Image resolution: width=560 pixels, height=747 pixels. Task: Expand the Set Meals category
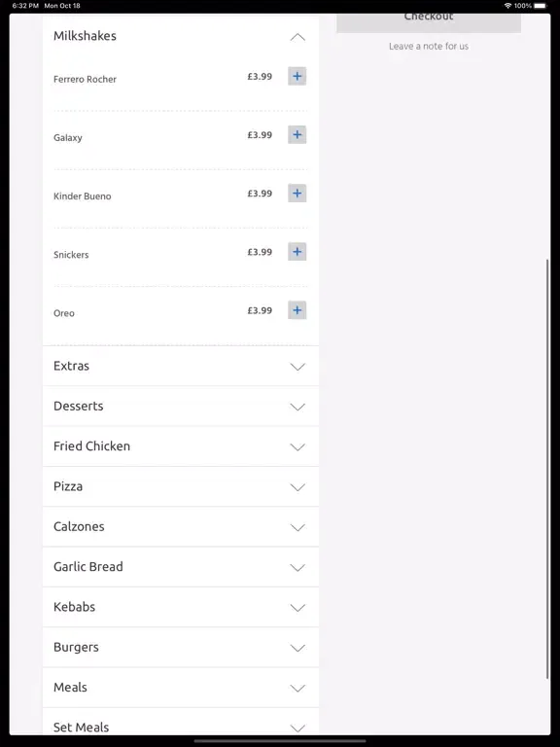[x=181, y=722]
